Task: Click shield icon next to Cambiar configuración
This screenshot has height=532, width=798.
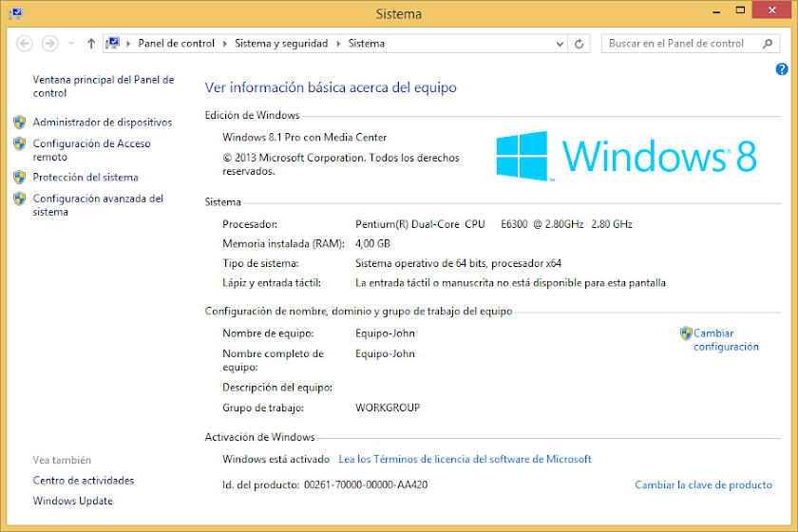Action: 686,333
